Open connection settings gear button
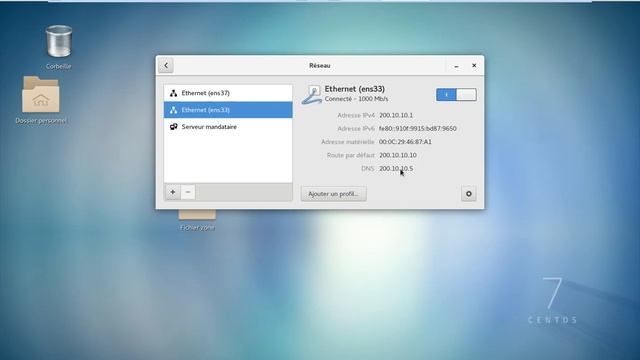This screenshot has height=360, width=640. tap(469, 193)
